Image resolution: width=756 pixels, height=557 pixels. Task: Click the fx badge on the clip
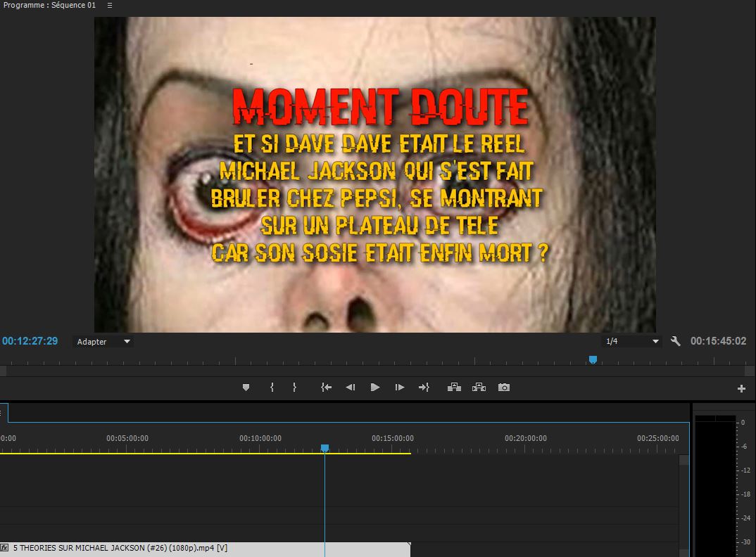(4, 548)
